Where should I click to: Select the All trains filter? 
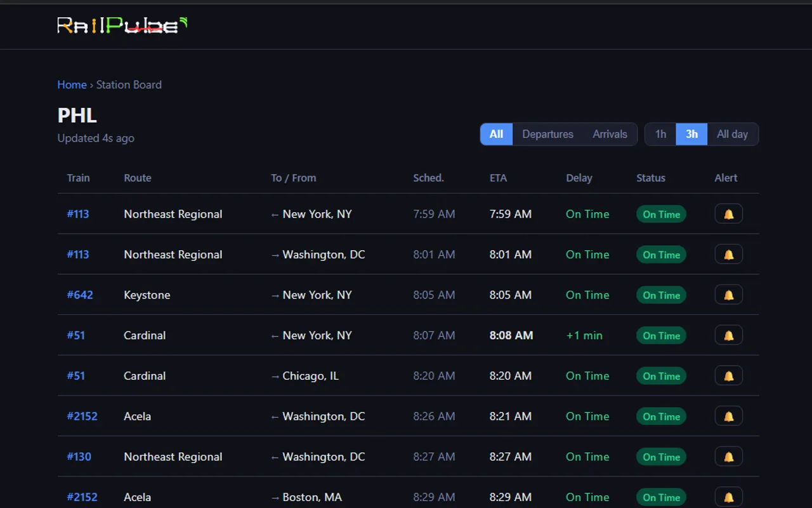[496, 134]
